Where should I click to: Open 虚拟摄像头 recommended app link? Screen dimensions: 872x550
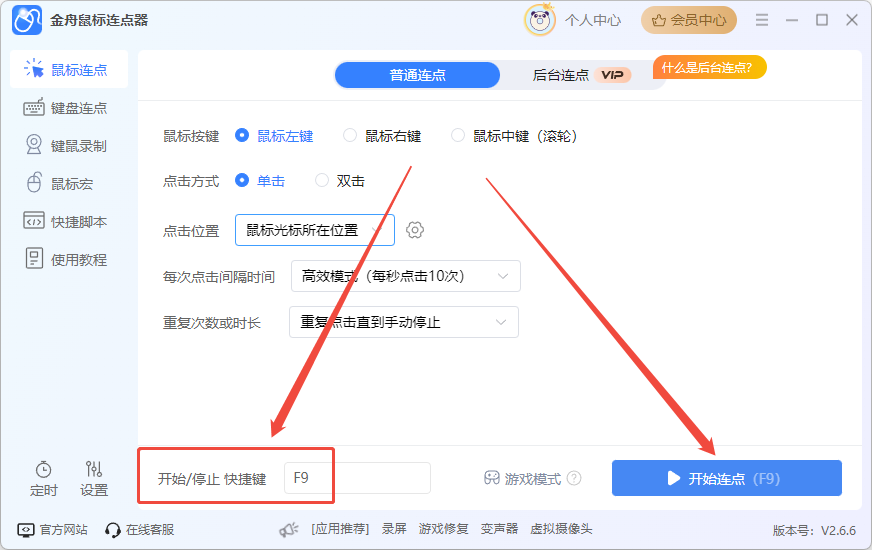coord(561,529)
